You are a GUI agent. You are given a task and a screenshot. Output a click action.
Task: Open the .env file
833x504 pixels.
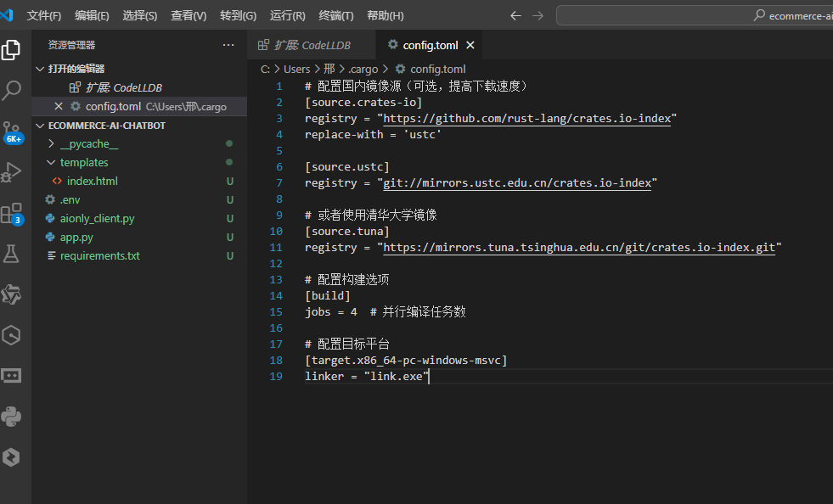tap(70, 199)
